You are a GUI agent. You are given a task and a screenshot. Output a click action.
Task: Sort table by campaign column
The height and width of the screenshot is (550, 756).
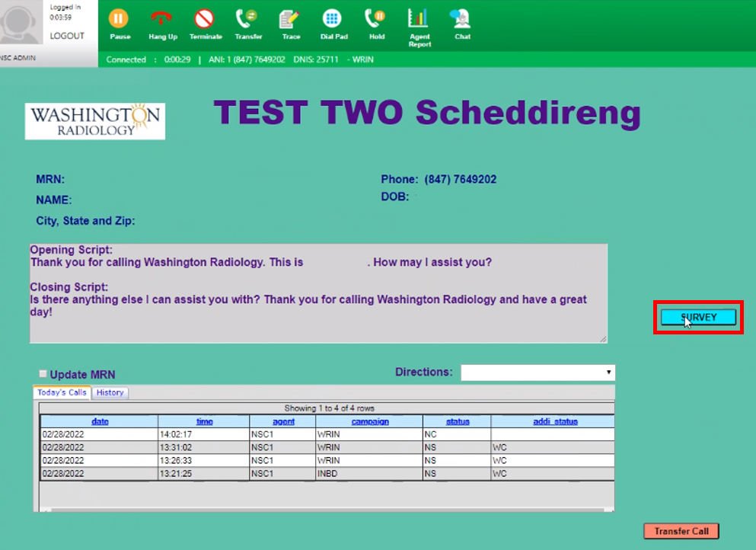pos(370,421)
